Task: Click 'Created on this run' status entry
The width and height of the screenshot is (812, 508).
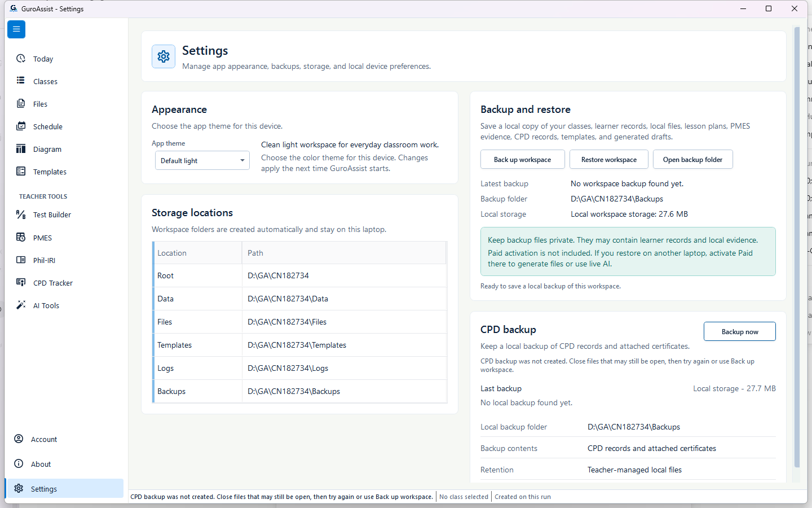Action: (x=523, y=497)
